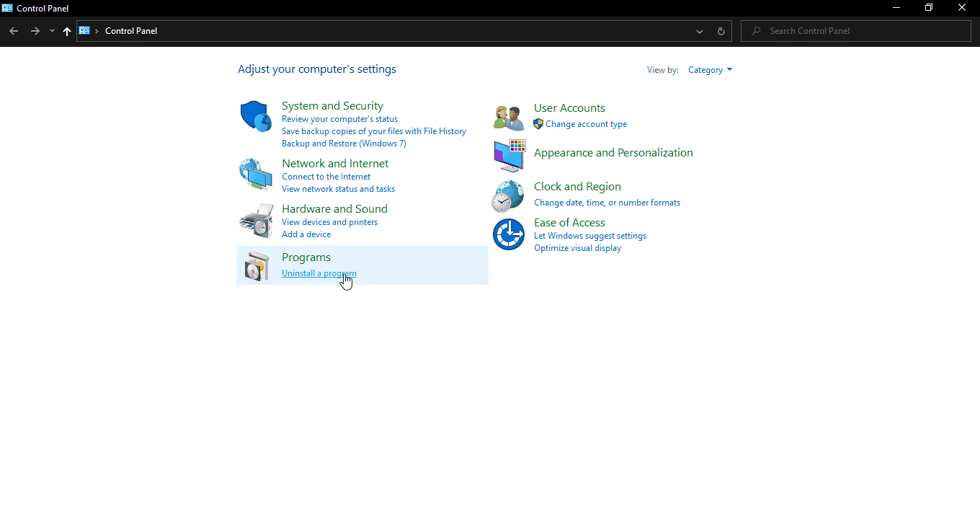The width and height of the screenshot is (980, 525).
Task: Click the Control Panel icon in address bar
Action: pos(84,30)
